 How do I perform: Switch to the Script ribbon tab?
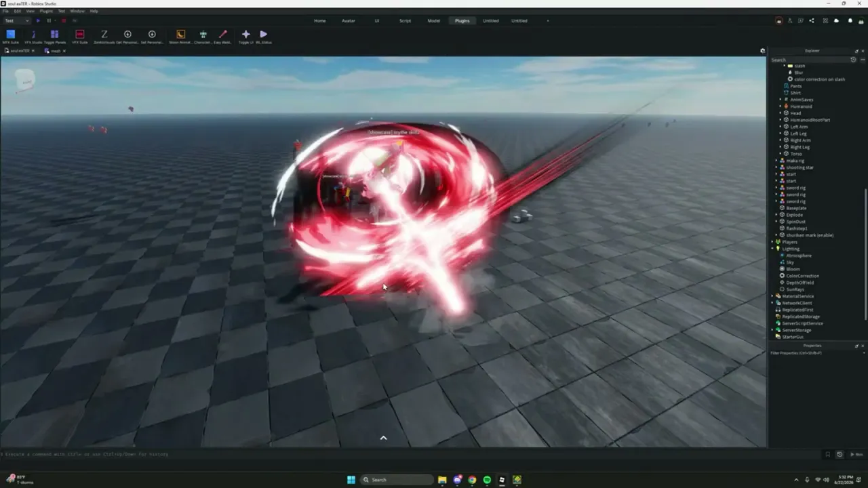(x=405, y=20)
